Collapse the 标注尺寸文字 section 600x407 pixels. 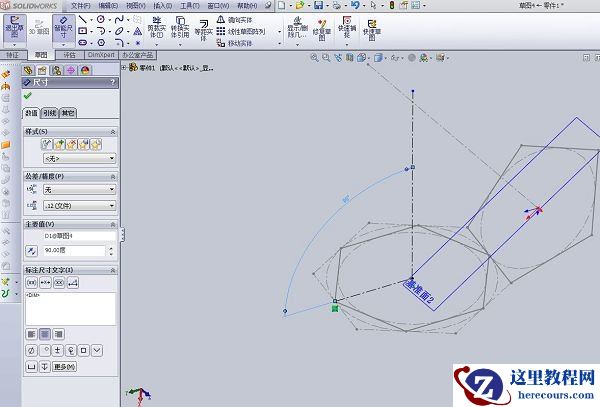(113, 270)
